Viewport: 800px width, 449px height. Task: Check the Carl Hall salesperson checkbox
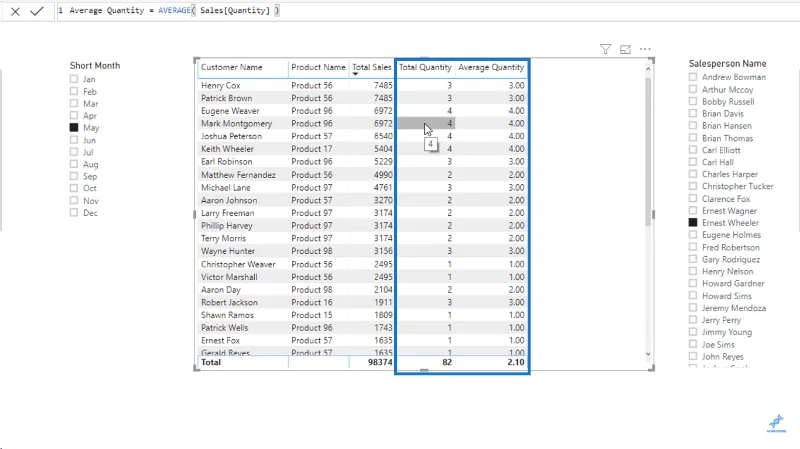[x=693, y=162]
